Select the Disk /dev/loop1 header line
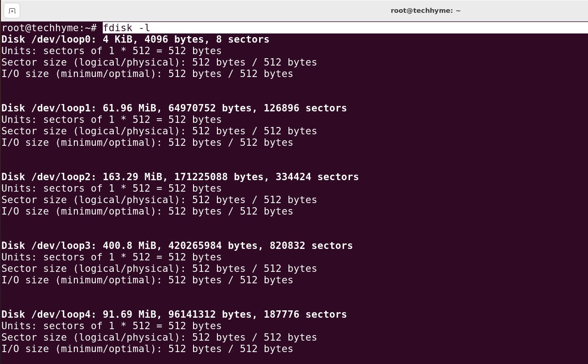The height and width of the screenshot is (364, 588). pyautogui.click(x=174, y=108)
